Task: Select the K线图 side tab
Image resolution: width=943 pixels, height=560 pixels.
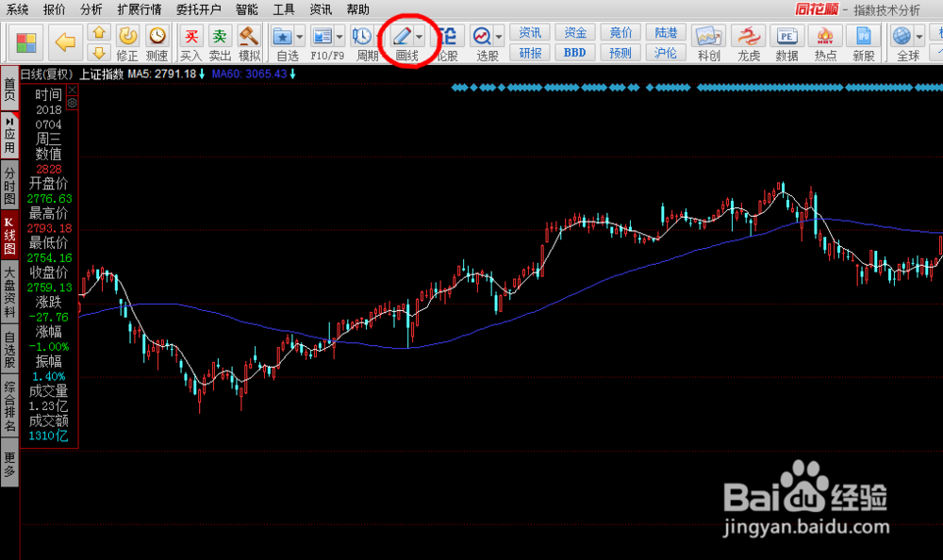Action: click(9, 234)
